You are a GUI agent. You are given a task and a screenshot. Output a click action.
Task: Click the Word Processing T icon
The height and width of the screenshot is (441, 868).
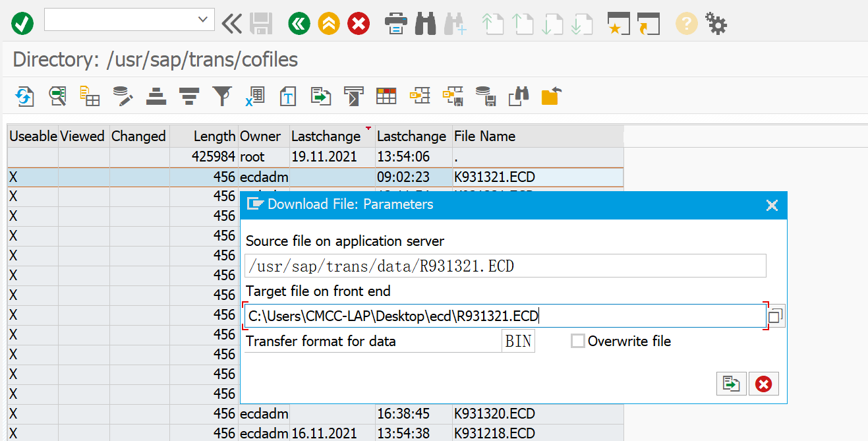coord(288,96)
